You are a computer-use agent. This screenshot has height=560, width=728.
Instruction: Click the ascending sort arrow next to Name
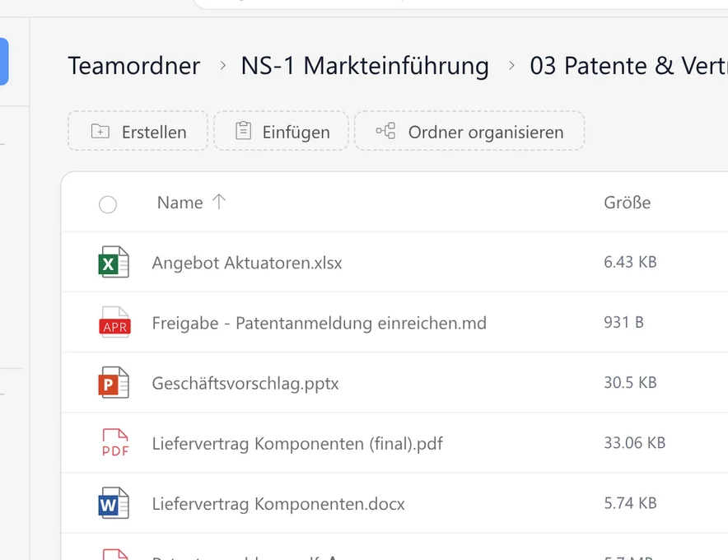point(219,202)
